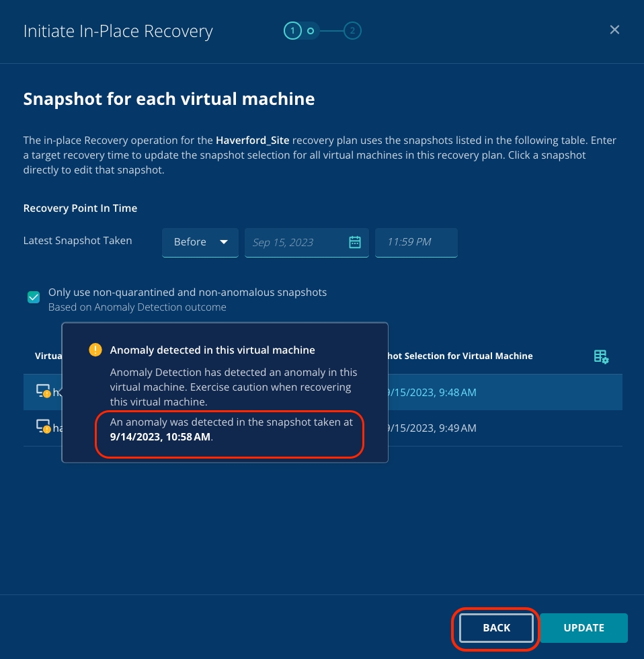Click the Anomaly detected tooltip heading
This screenshot has width=644, height=659.
pyautogui.click(x=212, y=350)
